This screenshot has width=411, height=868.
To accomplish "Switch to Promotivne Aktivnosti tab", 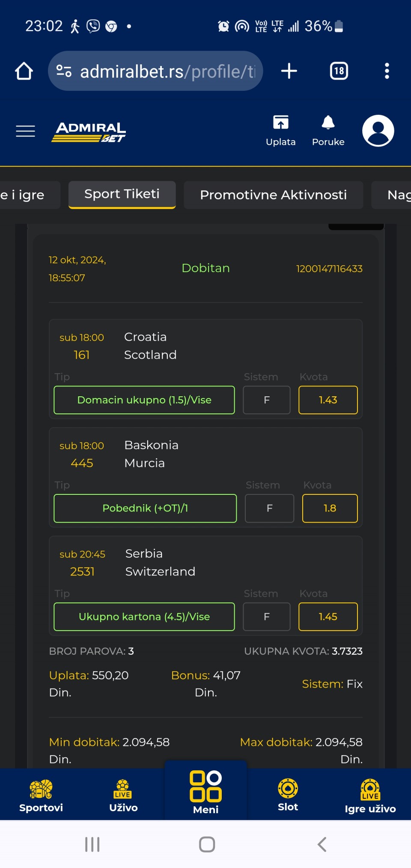I will click(x=274, y=195).
